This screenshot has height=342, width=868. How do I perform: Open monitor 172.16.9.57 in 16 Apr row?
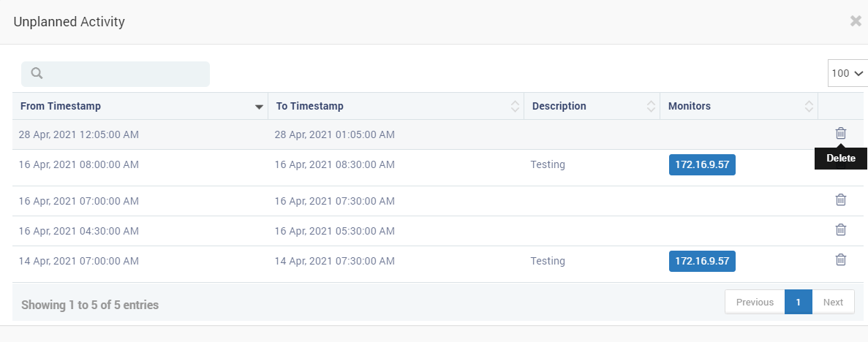702,165
